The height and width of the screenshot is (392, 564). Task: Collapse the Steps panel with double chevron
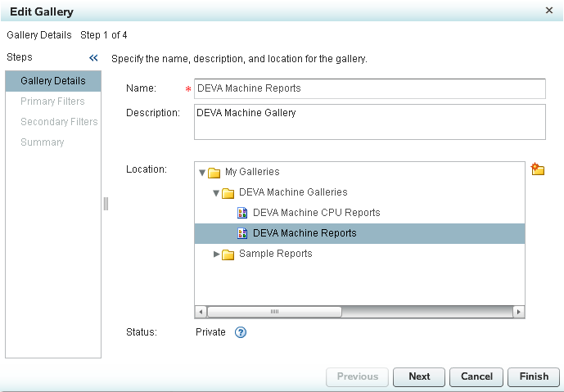tap(93, 58)
